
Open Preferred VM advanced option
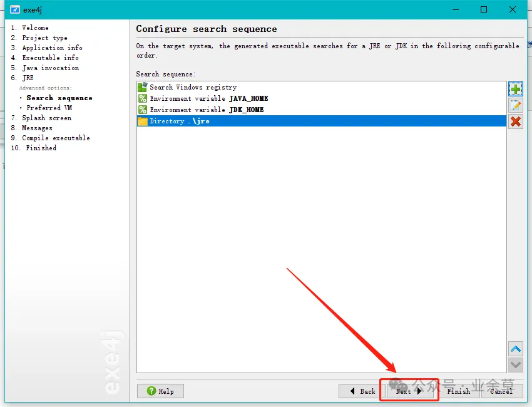[x=49, y=108]
